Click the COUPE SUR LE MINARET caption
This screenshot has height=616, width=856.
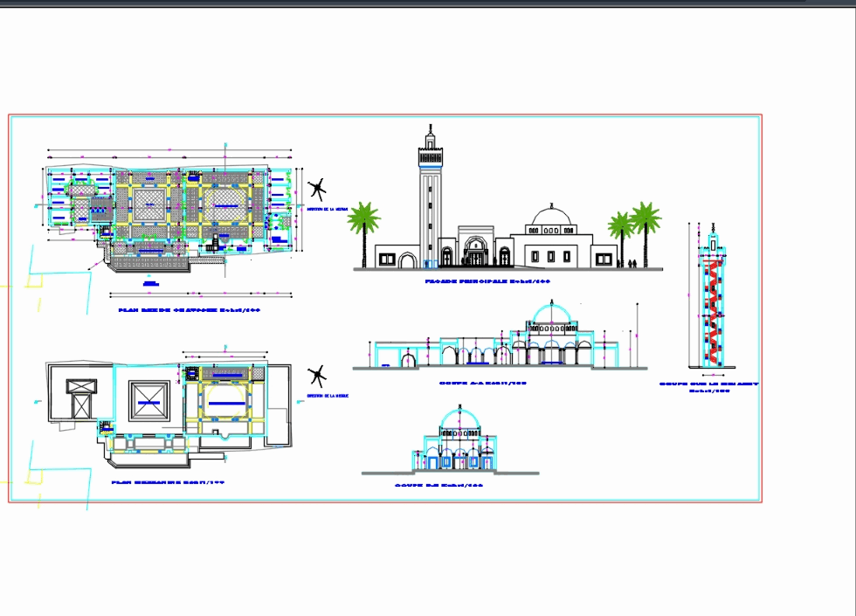point(710,384)
